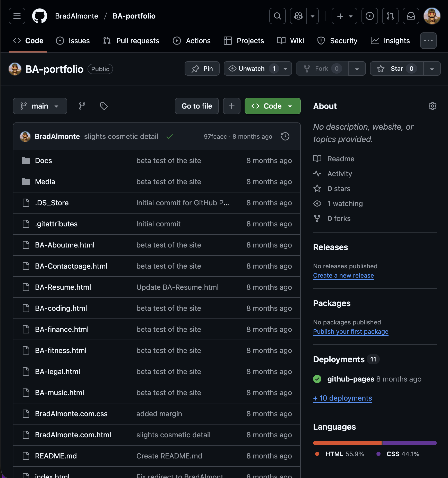The height and width of the screenshot is (478, 448).
Task: Click Create a new release link
Action: pos(343,276)
